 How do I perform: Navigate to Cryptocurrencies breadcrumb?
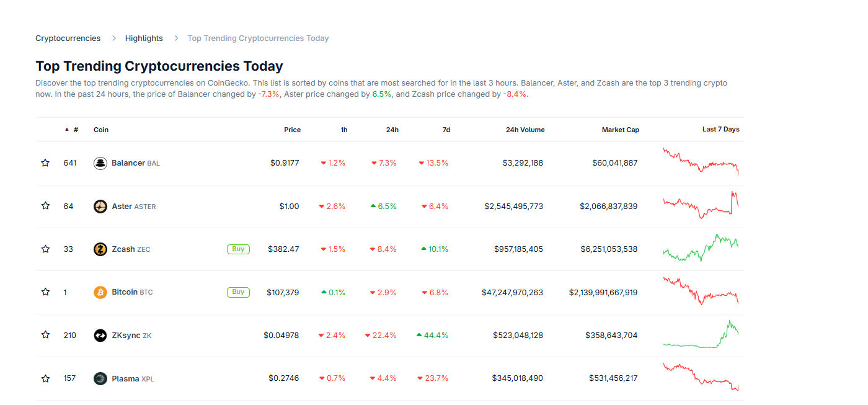[68, 38]
